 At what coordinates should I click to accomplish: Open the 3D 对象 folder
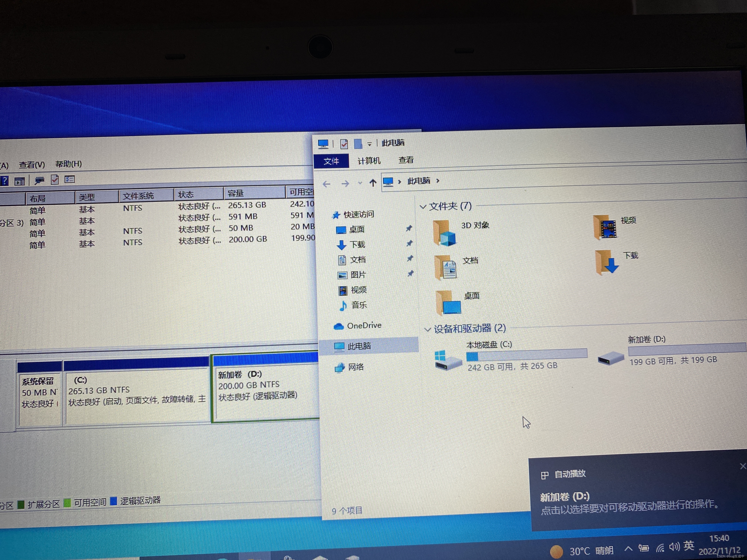click(445, 233)
